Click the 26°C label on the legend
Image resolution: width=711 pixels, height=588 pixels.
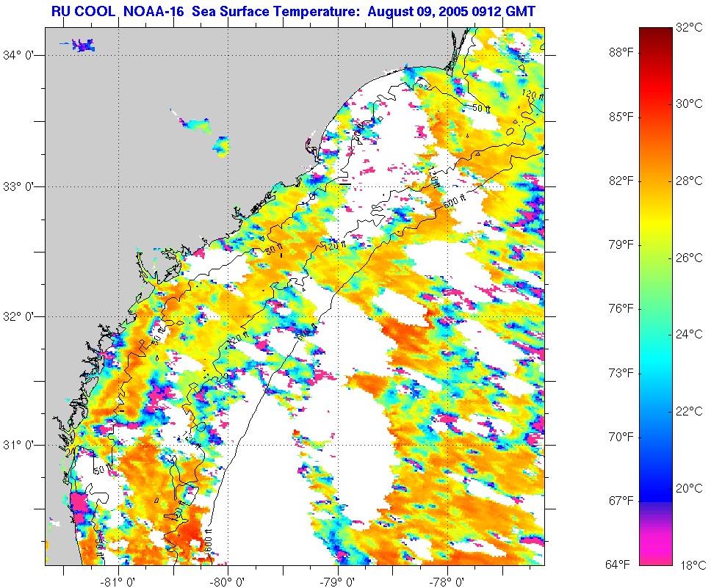click(689, 258)
